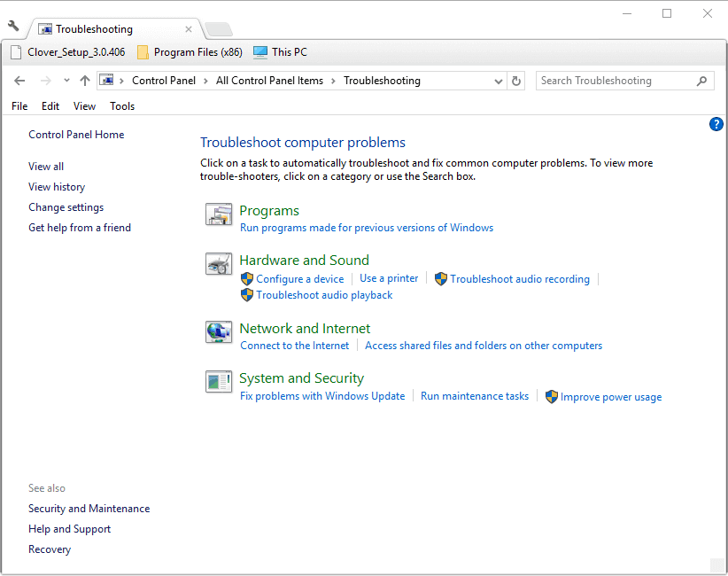Click shield icon beside Improve power usage
The image size is (728, 576).
pos(551,397)
